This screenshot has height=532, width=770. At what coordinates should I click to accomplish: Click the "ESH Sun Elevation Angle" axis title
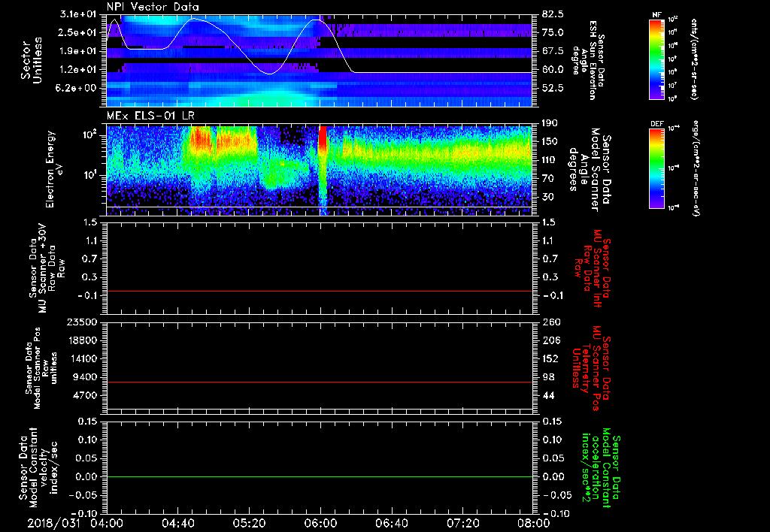[x=588, y=60]
